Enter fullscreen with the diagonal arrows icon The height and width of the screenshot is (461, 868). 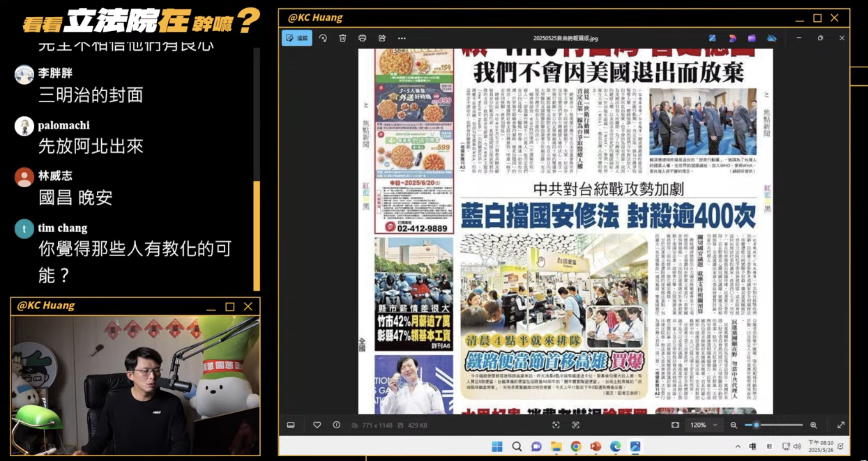[x=841, y=425]
